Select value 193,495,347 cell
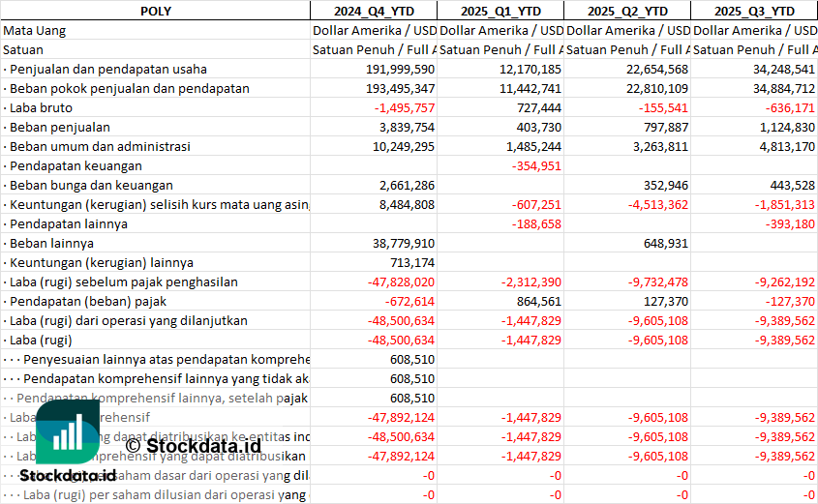This screenshot has width=818, height=504. coord(400,89)
